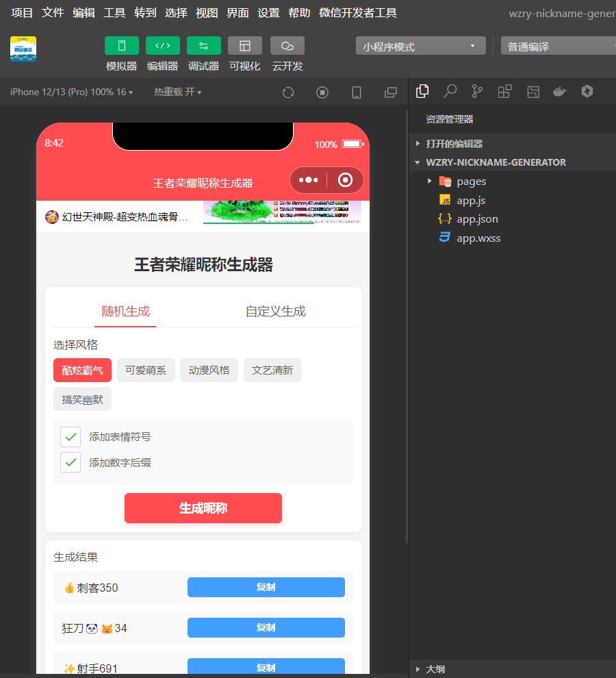Click the app.json braces icon
Image resolution: width=616 pixels, height=678 pixels.
pos(445,218)
